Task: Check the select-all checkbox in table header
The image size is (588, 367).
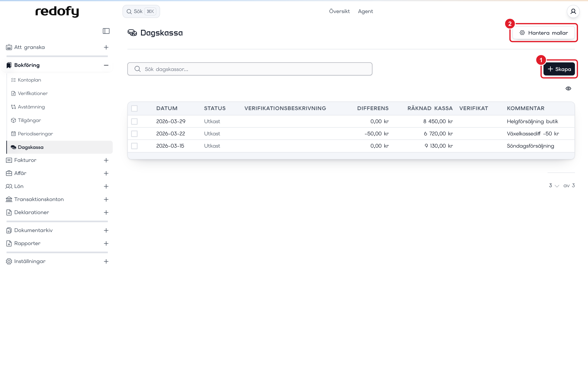Action: 134,108
